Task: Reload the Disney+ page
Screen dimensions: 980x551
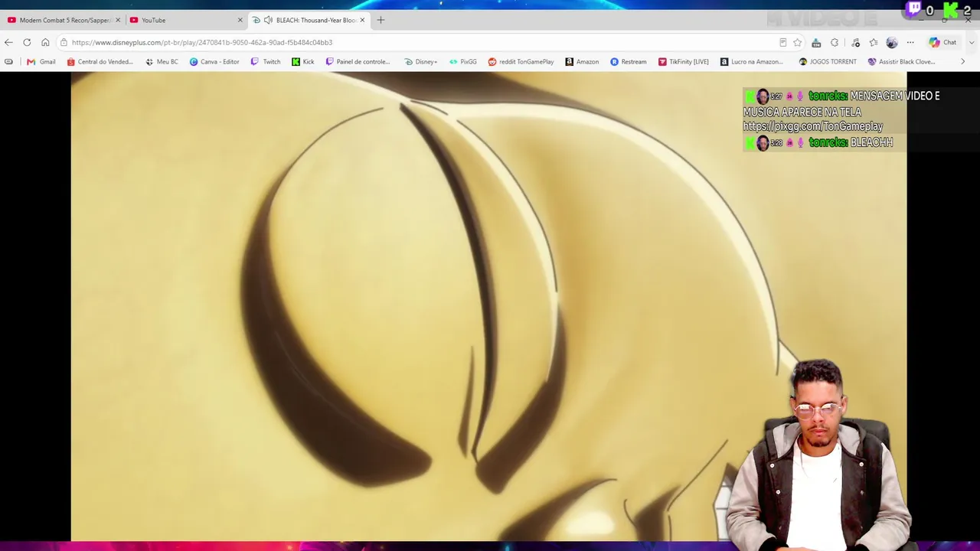Action: [x=27, y=42]
